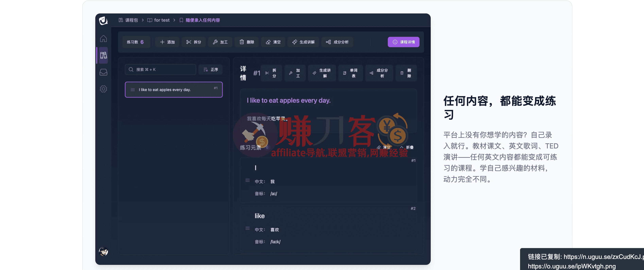Image resolution: width=644 pixels, height=270 pixels.
Task: Open the inbox icon in the sidebar
Action: (x=103, y=72)
